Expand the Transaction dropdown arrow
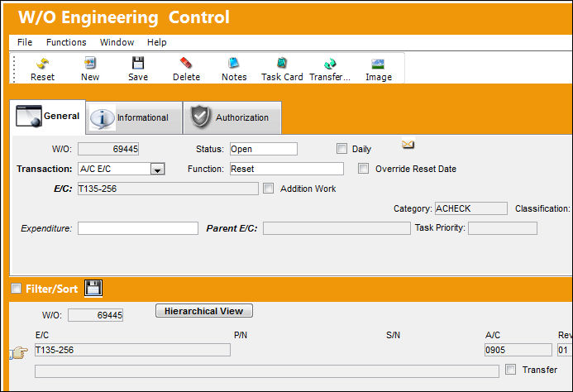The width and height of the screenshot is (573, 392). click(157, 169)
